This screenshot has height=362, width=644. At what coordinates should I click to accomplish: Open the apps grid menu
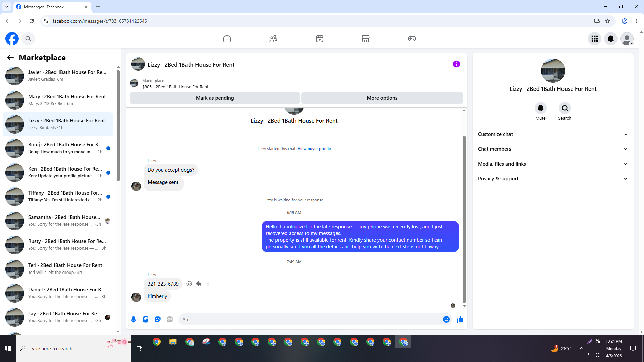[595, 39]
